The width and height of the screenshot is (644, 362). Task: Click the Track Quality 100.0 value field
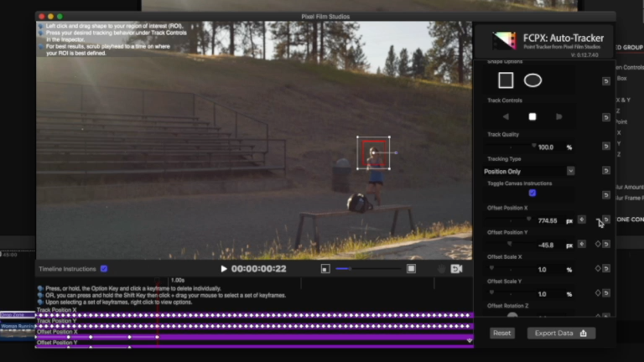coord(546,147)
